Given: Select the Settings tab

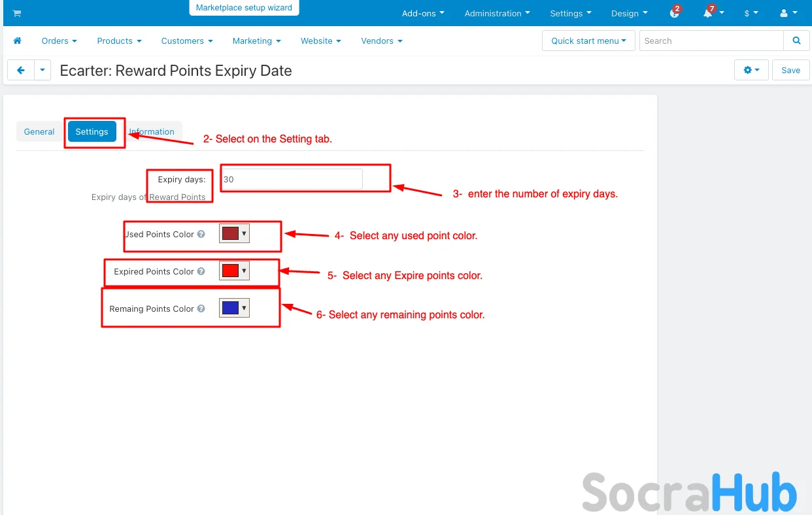Looking at the screenshot, I should pyautogui.click(x=92, y=131).
